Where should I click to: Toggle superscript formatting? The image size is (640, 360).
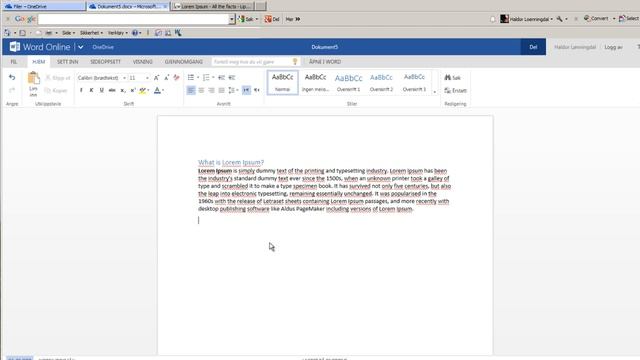(133, 90)
